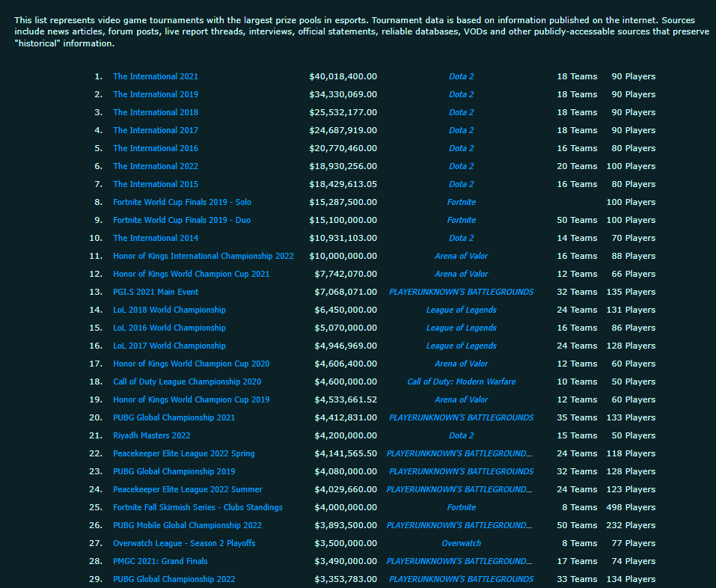Viewport: 716px width, 588px height.
Task: Open Call of Duty League Championship 2020
Action: (187, 382)
